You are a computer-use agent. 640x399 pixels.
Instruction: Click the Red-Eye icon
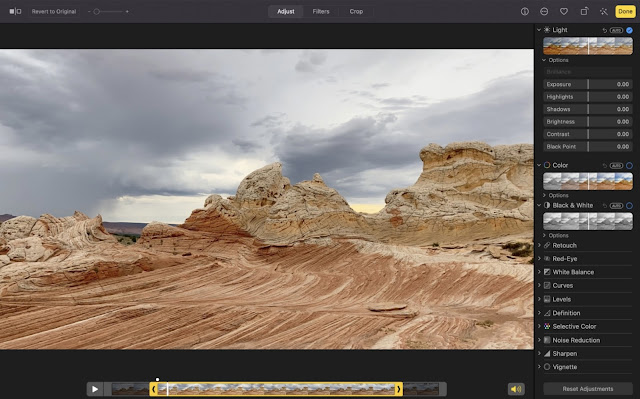coord(547,259)
